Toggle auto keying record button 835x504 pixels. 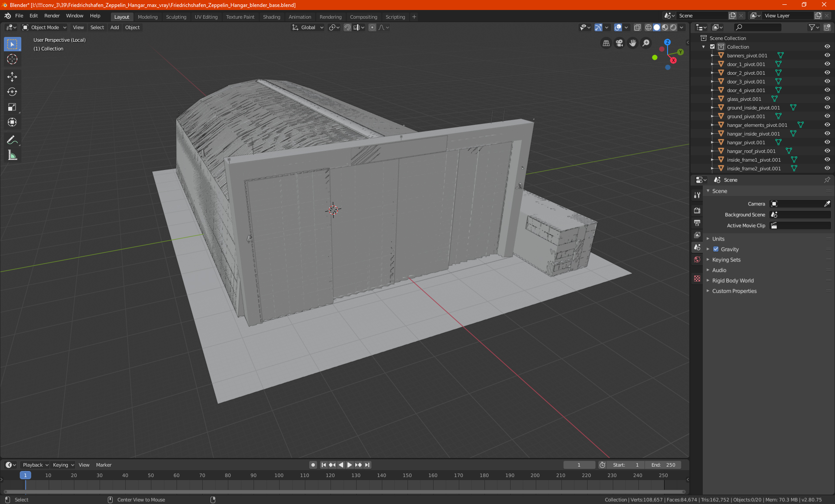coord(313,465)
